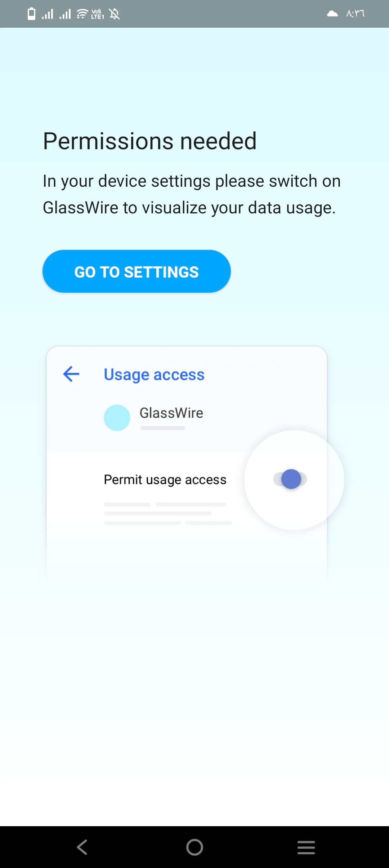
Task: Tap the GO TO SETTINGS button
Action: (x=137, y=271)
